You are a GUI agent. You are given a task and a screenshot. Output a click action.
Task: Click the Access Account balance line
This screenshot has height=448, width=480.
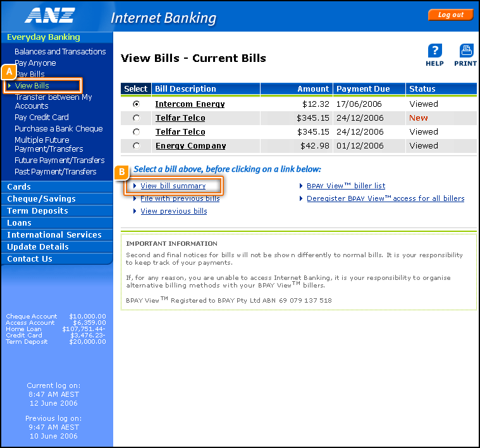[x=56, y=323]
